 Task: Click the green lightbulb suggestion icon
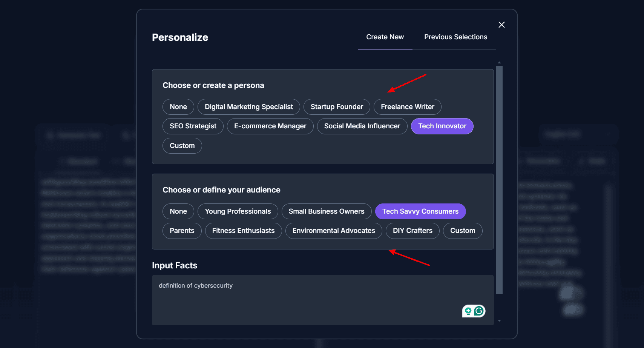pos(468,311)
